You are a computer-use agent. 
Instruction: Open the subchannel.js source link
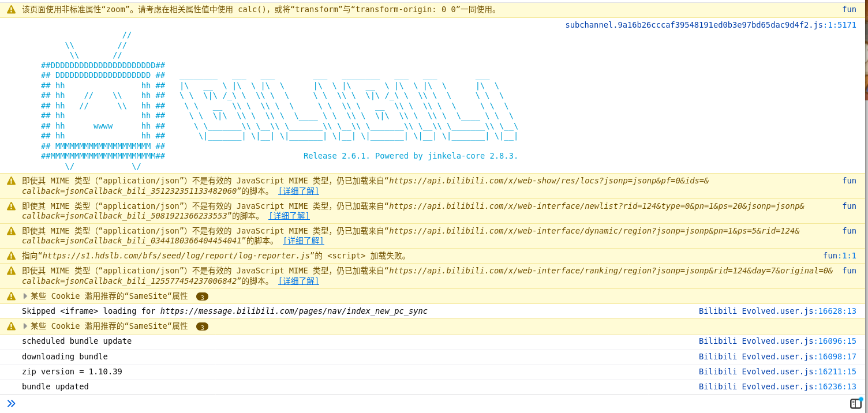click(x=710, y=24)
